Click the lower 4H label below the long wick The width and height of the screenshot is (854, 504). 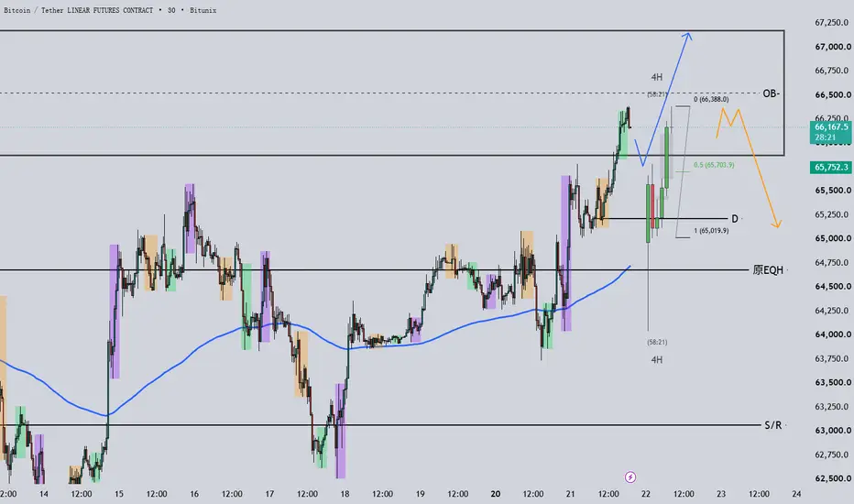(657, 359)
